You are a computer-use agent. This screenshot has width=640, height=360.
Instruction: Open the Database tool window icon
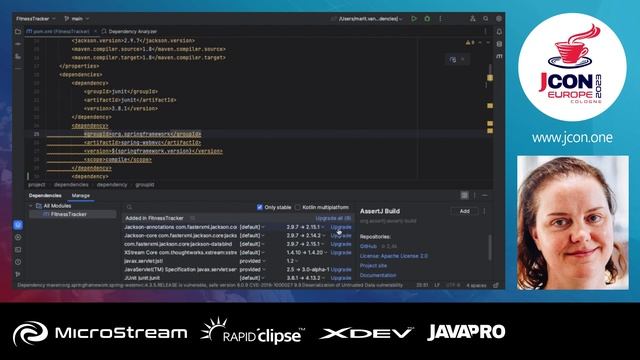(499, 44)
